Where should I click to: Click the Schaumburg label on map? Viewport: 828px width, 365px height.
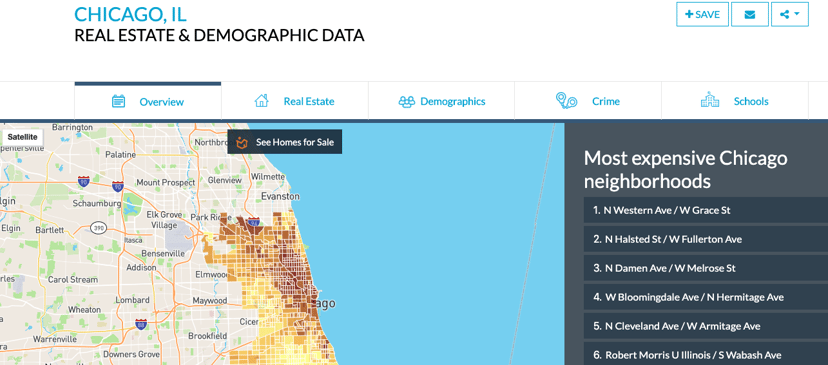[97, 203]
